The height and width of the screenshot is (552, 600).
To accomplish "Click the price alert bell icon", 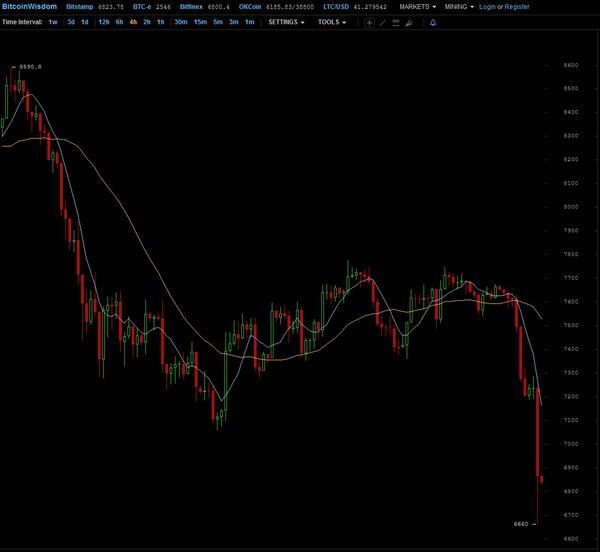I will pos(433,23).
